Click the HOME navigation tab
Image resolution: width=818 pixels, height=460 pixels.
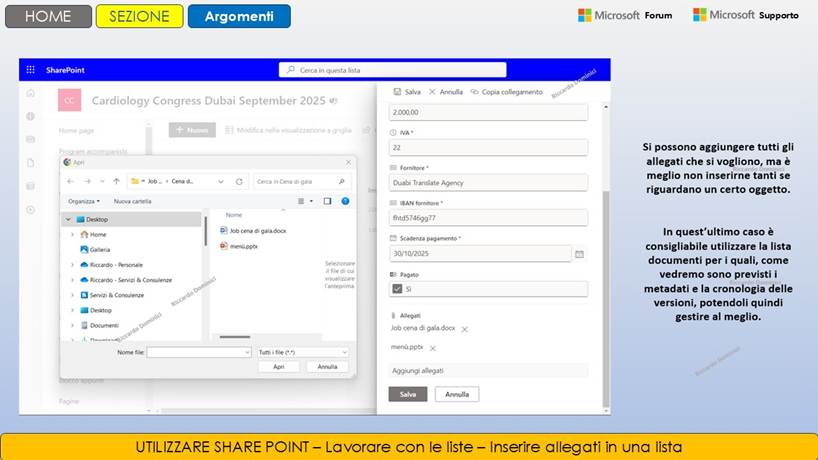click(x=48, y=16)
